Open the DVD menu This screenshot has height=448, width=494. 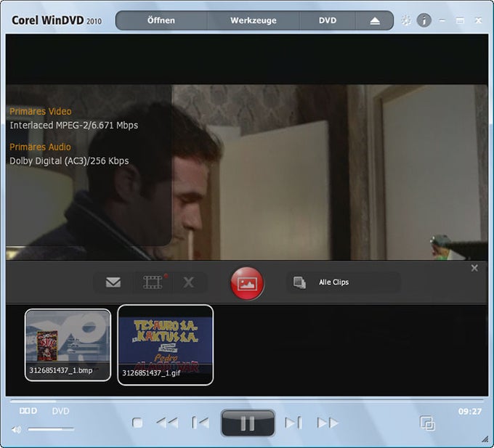click(x=328, y=20)
